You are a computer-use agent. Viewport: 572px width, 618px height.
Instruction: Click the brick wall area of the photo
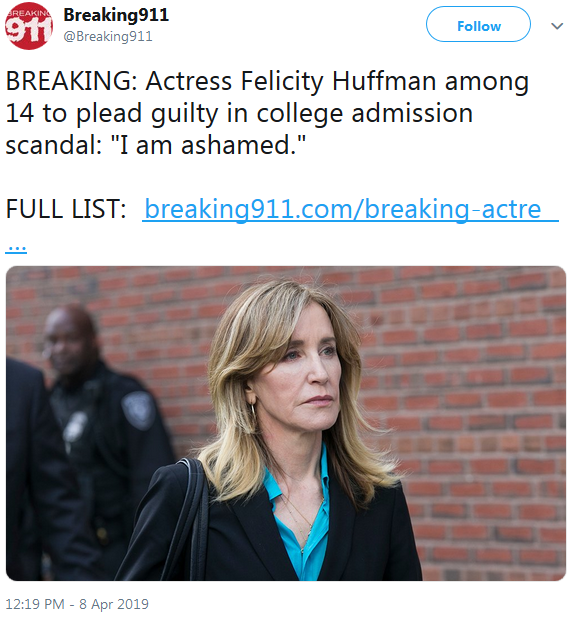click(x=473, y=394)
